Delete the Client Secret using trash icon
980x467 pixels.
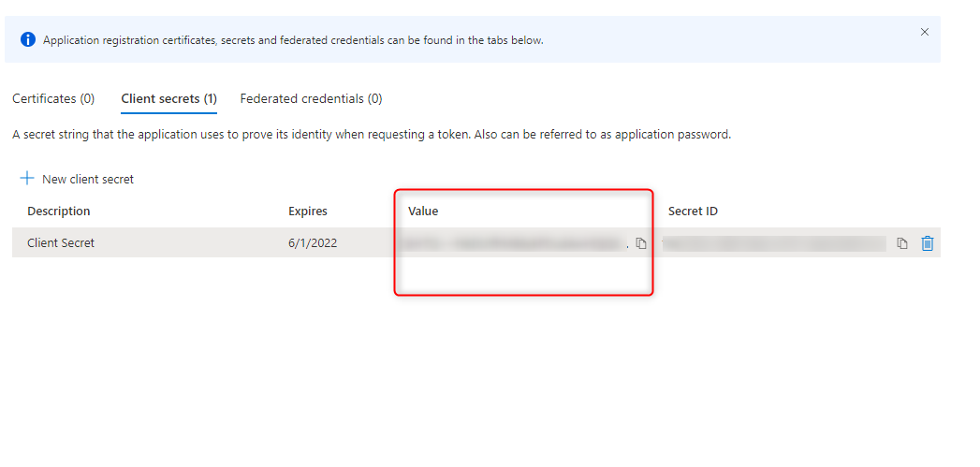coord(928,243)
